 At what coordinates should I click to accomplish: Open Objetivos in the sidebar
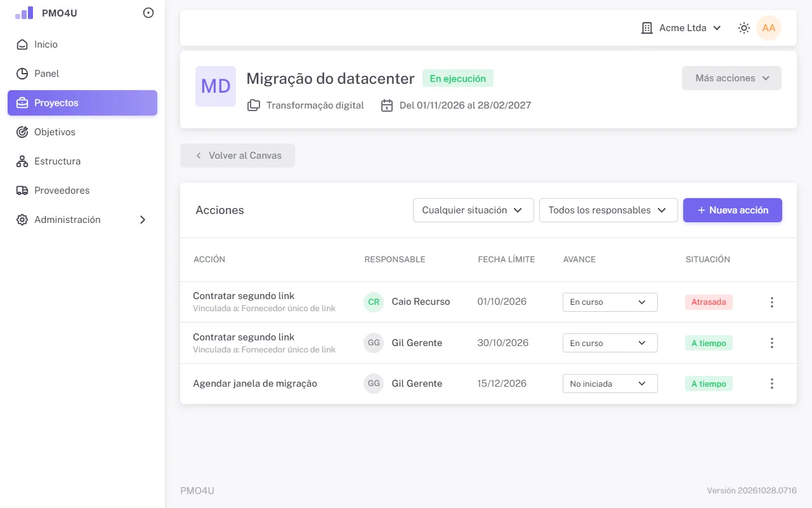tap(82, 132)
